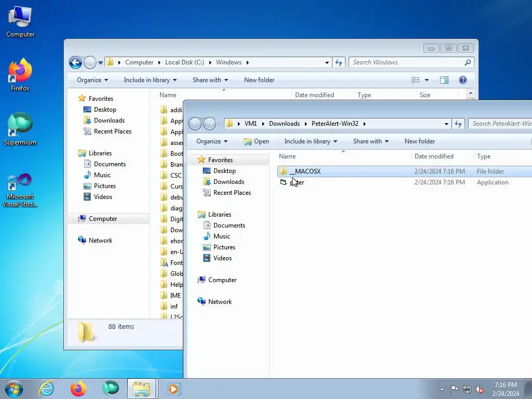Open Share with menu in PeterAlert window
The width and height of the screenshot is (532, 399).
370,141
